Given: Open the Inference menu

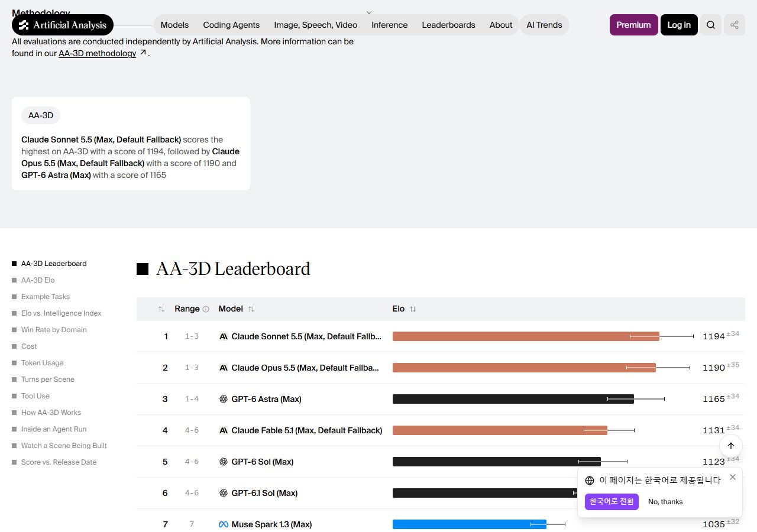Looking at the screenshot, I should tap(390, 25).
